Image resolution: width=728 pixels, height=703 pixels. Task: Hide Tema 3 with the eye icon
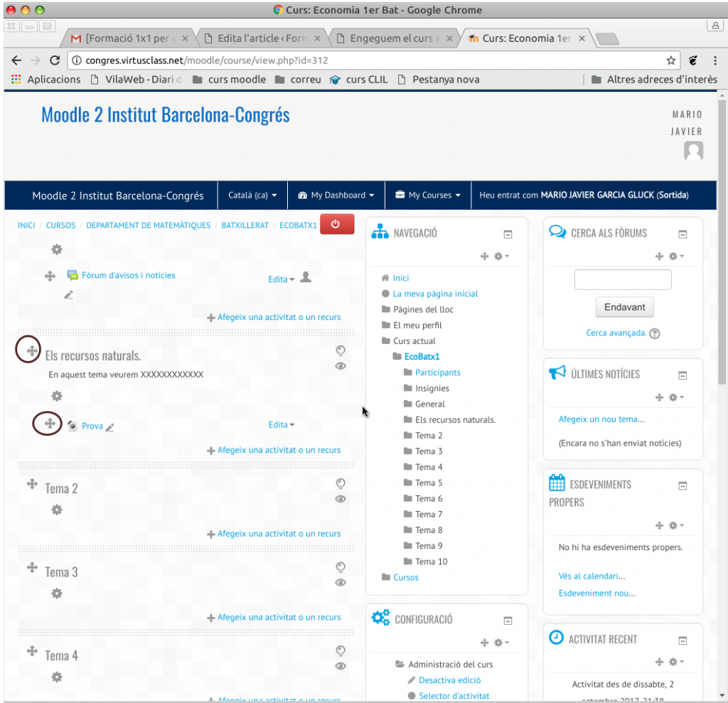coord(341,582)
